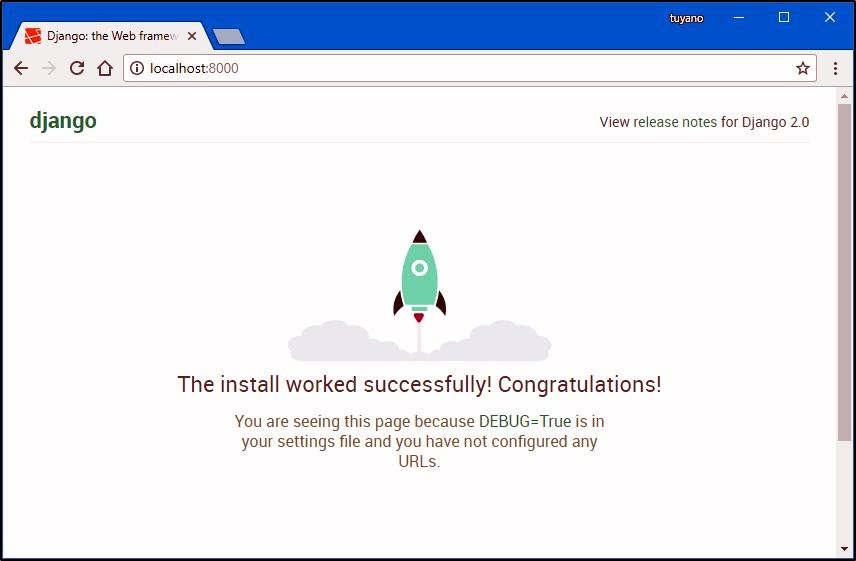View site information for localhost

(138, 68)
